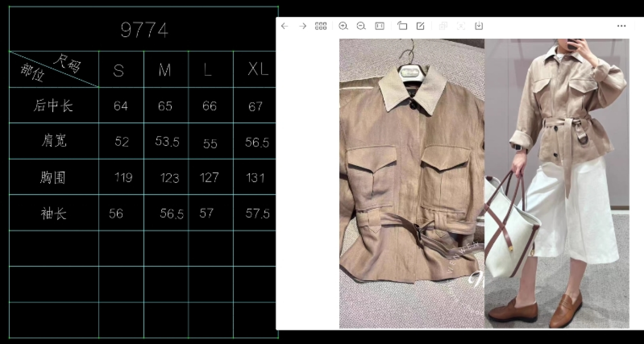This screenshot has width=644, height=344.
Task: Select the M size 肩宽 value 53.5
Action: coord(167,141)
